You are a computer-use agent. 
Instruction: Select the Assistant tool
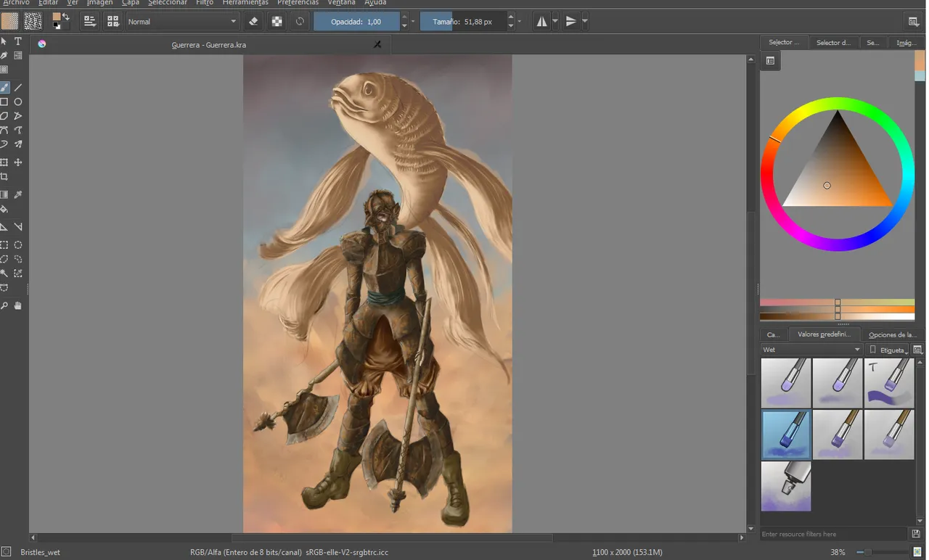(x=4, y=227)
